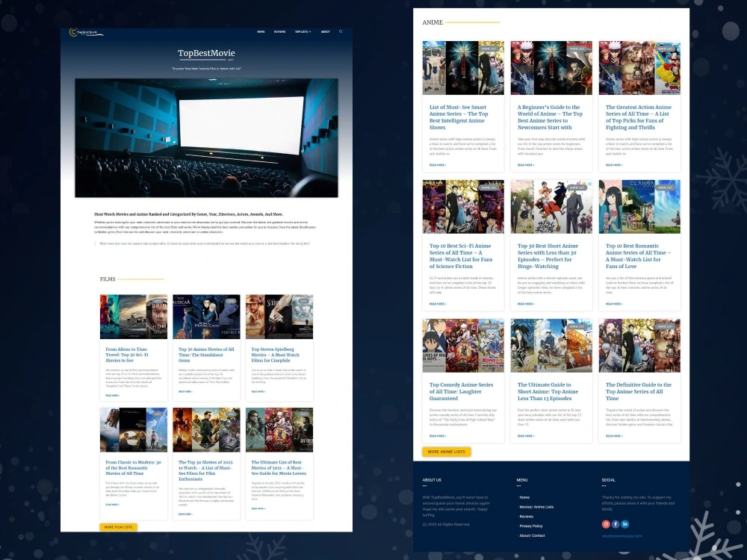The image size is (747, 560).
Task: Click Read More under Movies of 2021 card
Action: [258, 508]
